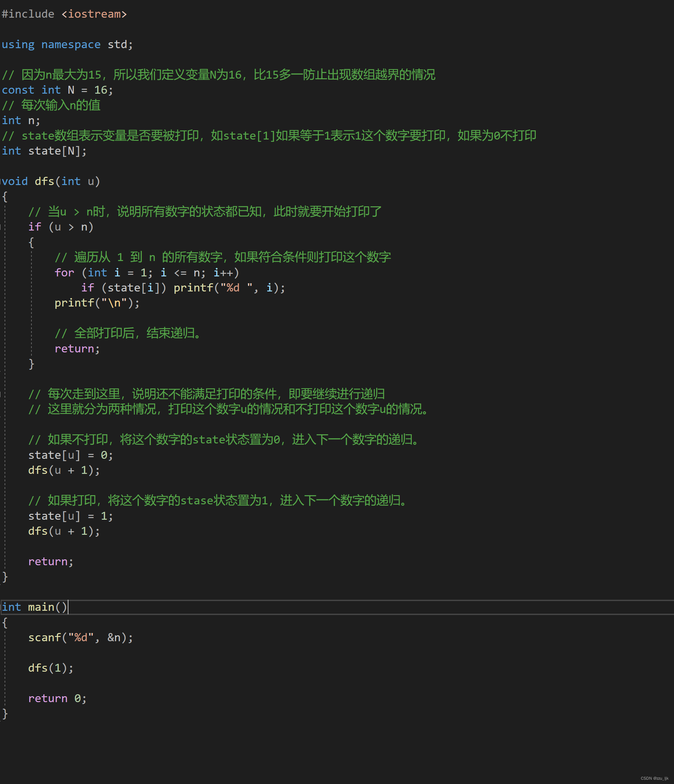
Task: Click the 'printf("\n");' line
Action: click(97, 303)
